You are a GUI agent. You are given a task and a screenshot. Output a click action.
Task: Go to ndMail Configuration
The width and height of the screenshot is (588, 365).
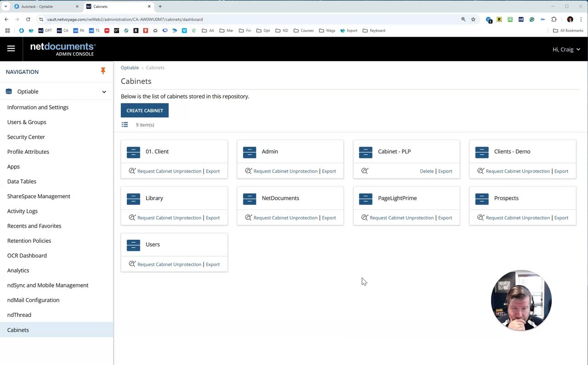33,300
